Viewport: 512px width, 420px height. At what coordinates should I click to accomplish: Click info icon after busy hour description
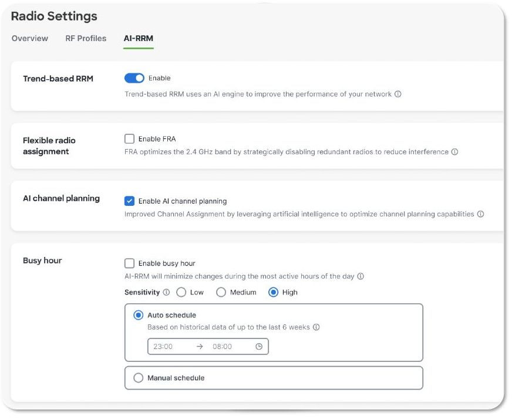click(361, 276)
